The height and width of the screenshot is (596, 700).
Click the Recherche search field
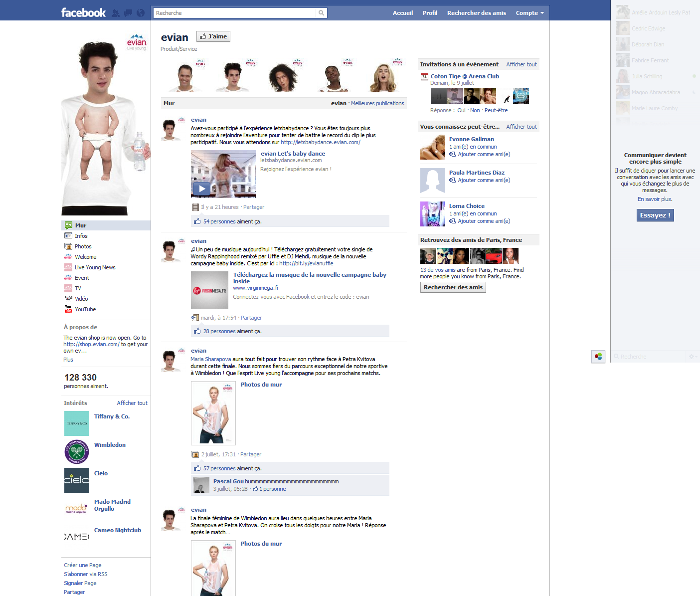coord(235,13)
